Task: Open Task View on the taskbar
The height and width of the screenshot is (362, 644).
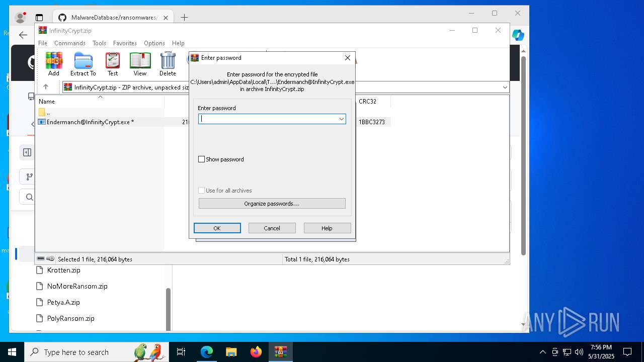Action: 181,352
